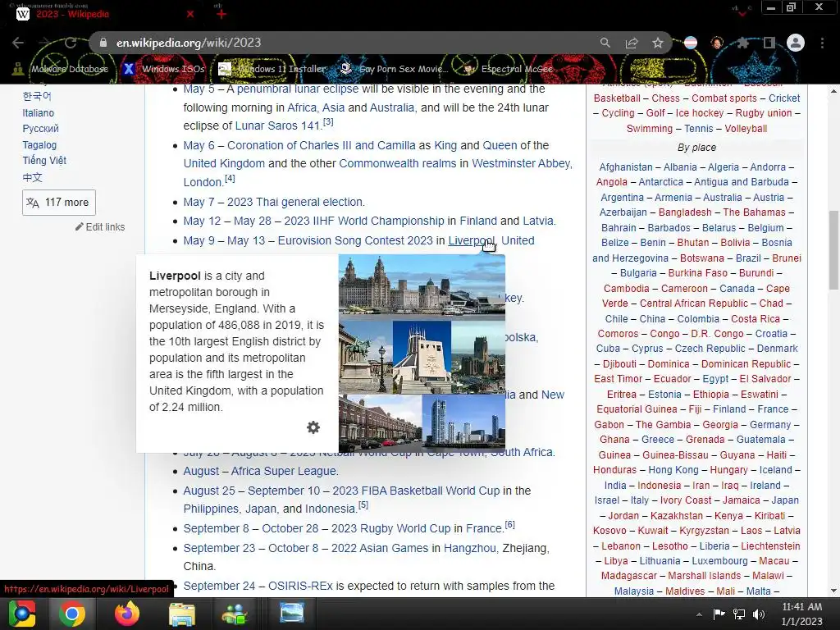
Task: Open Ice hockey link in sidebar
Action: pyautogui.click(x=700, y=113)
